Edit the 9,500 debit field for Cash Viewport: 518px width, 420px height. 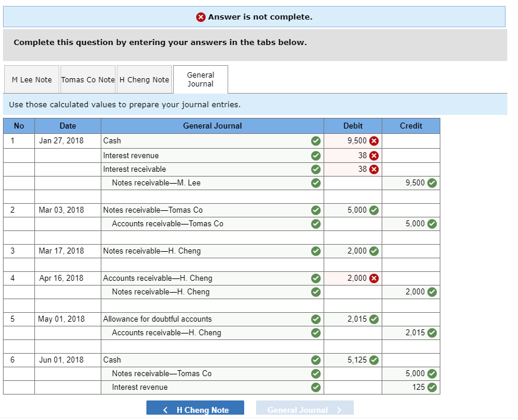click(353, 141)
